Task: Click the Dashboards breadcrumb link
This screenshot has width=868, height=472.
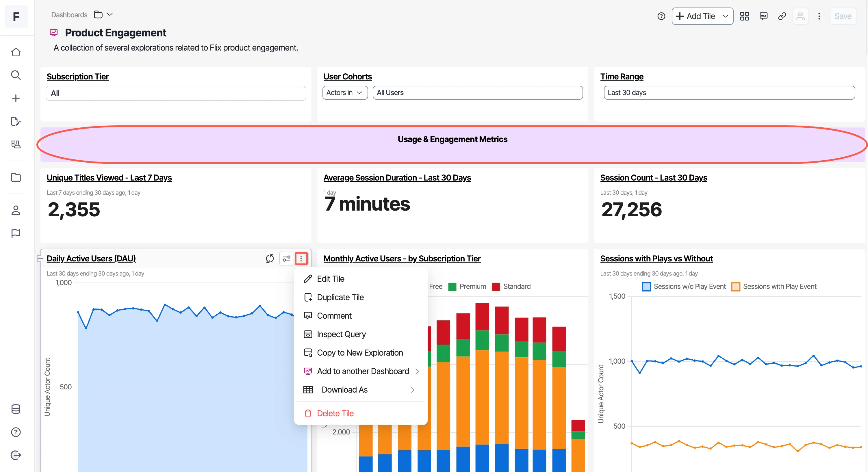Action: 69,15
